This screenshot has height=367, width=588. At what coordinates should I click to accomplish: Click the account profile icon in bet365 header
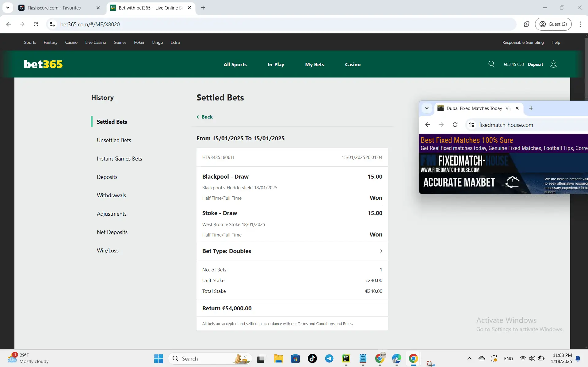(x=554, y=64)
